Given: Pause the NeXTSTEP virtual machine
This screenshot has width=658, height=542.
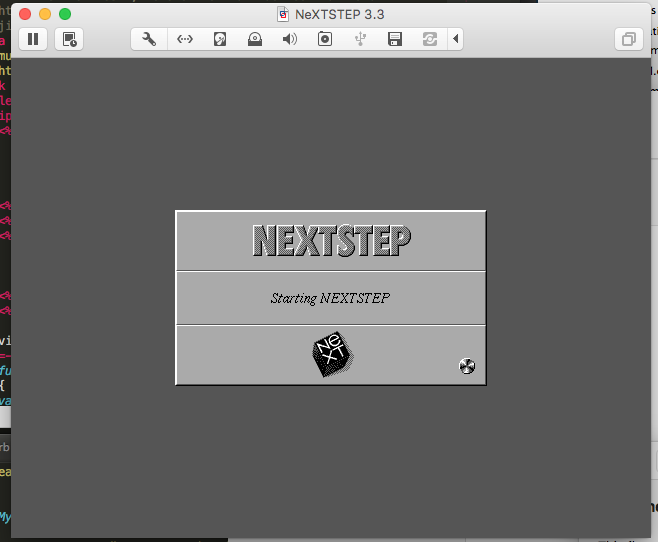Looking at the screenshot, I should [x=33, y=39].
